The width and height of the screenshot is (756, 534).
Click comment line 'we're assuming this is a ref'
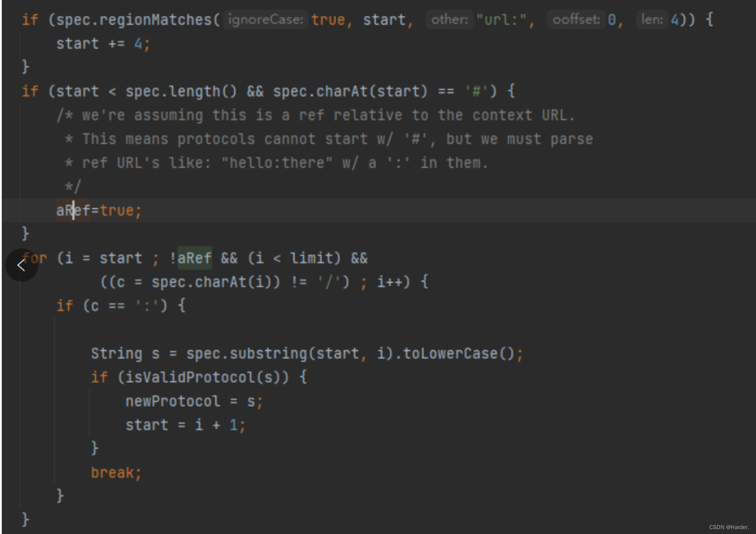[315, 115]
